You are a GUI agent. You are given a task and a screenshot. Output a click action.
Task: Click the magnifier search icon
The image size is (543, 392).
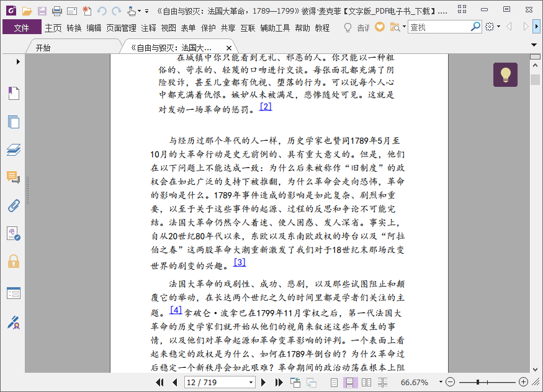(476, 26)
